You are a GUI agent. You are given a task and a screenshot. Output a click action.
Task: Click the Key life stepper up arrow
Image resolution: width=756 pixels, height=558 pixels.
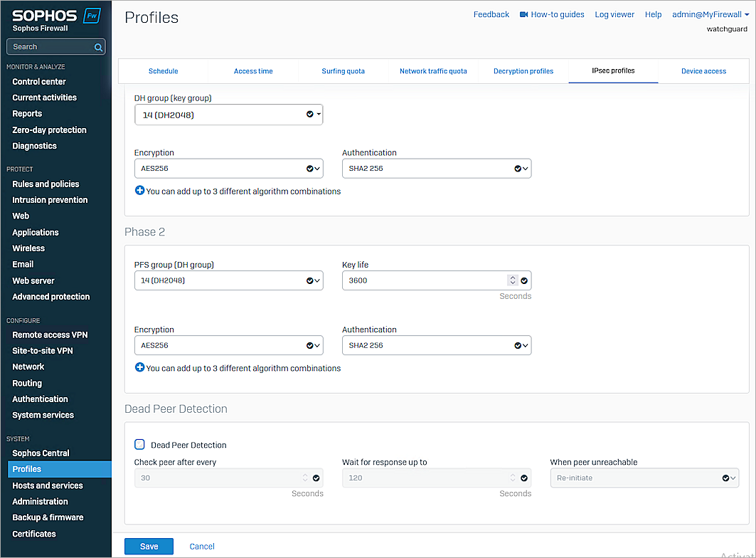pyautogui.click(x=512, y=278)
